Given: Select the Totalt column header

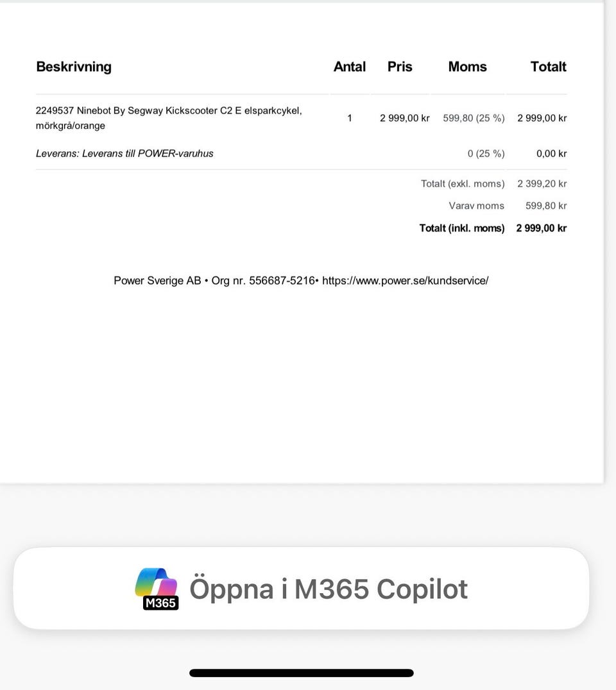Looking at the screenshot, I should point(549,67).
